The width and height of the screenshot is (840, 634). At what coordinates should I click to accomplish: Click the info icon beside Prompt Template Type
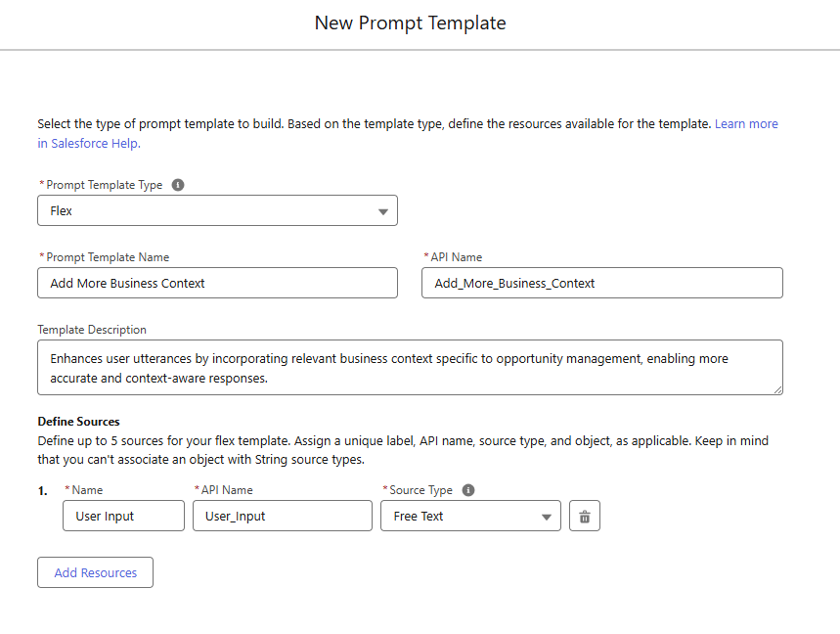(178, 185)
